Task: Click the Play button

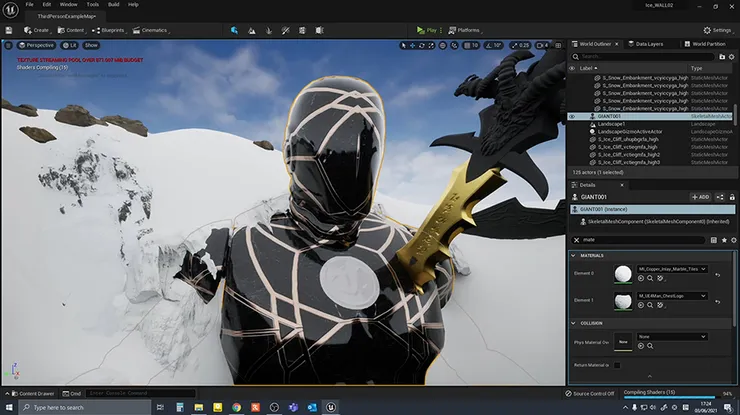Action: tap(427, 30)
